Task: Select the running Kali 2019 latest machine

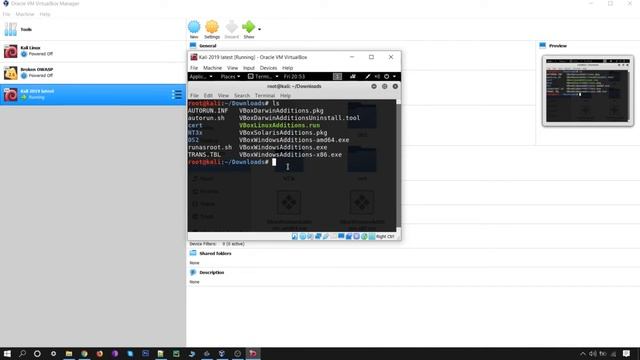Action: pyautogui.click(x=93, y=94)
